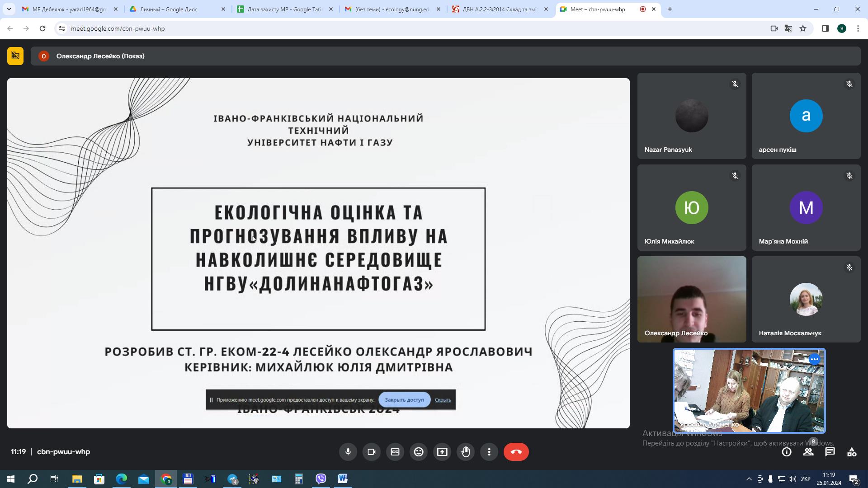This screenshot has height=488, width=868.
Task: Close the Meet – cbn-pwuu-whp tab
Action: [x=654, y=9]
